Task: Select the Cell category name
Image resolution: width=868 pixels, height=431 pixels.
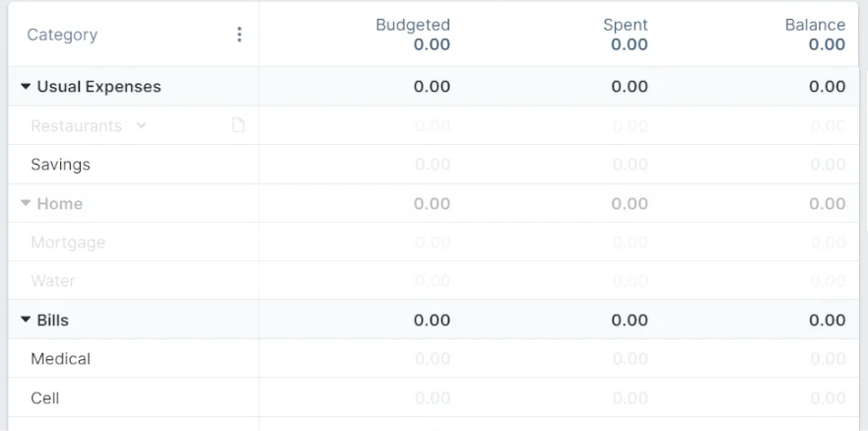Action: click(x=45, y=398)
